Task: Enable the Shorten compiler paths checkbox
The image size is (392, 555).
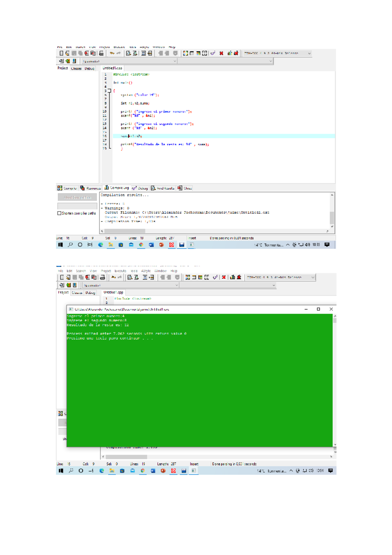Action: point(59,213)
